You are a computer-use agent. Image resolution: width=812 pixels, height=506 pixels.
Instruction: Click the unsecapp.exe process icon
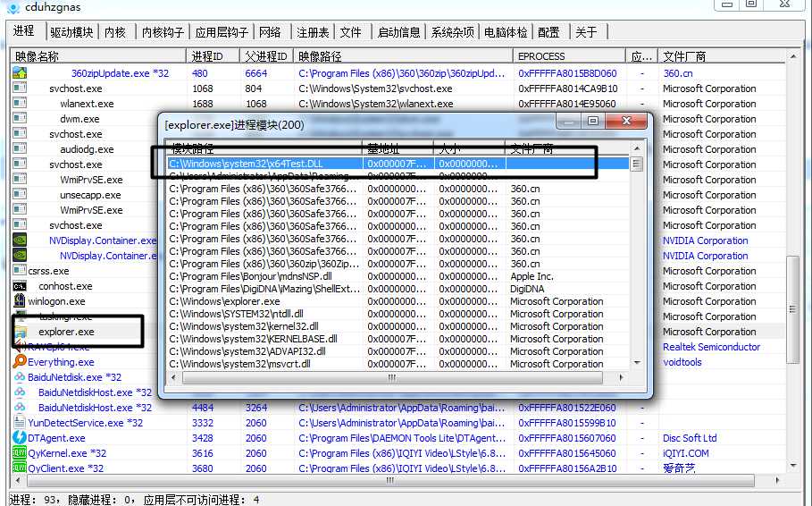(x=20, y=194)
